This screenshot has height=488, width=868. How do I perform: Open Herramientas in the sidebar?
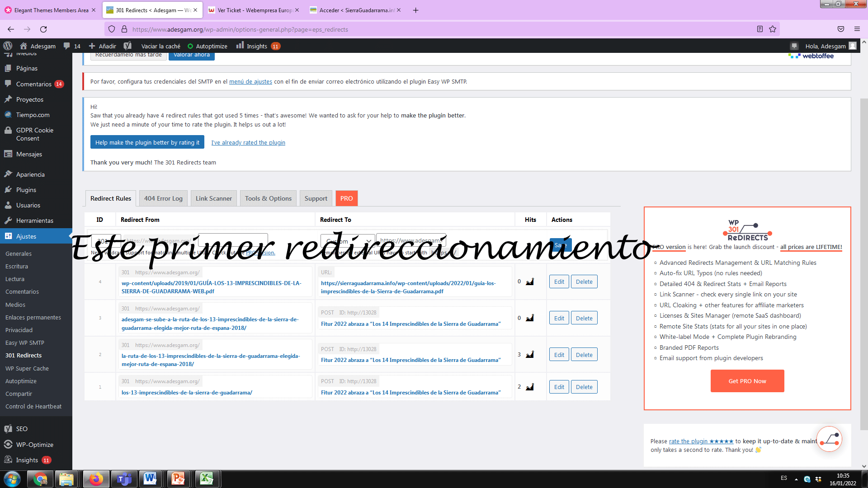tap(35, 221)
